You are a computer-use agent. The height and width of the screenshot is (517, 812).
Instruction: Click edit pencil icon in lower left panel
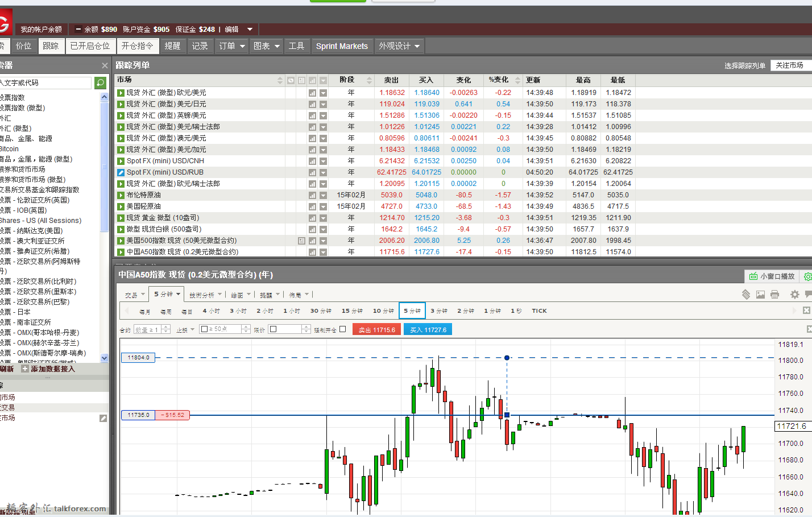[x=103, y=418]
